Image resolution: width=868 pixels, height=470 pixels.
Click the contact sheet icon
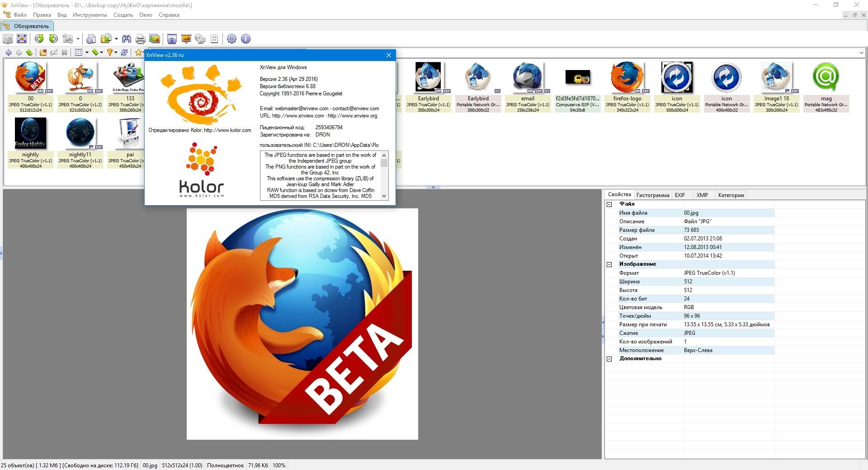214,39
